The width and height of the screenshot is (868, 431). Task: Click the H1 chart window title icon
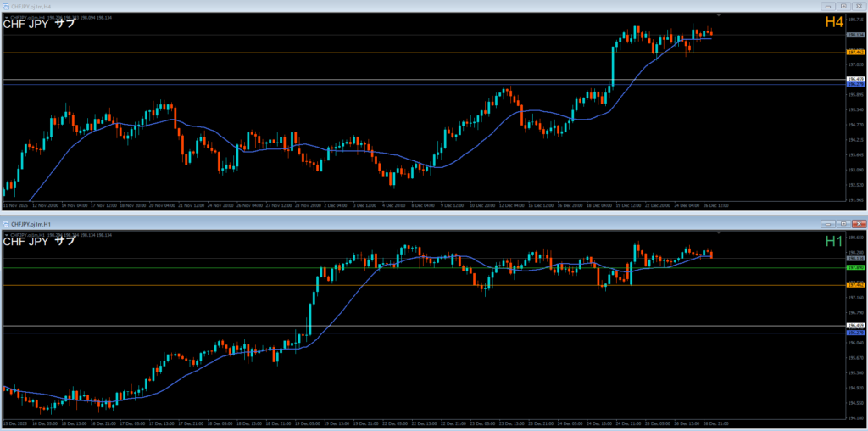point(5,224)
